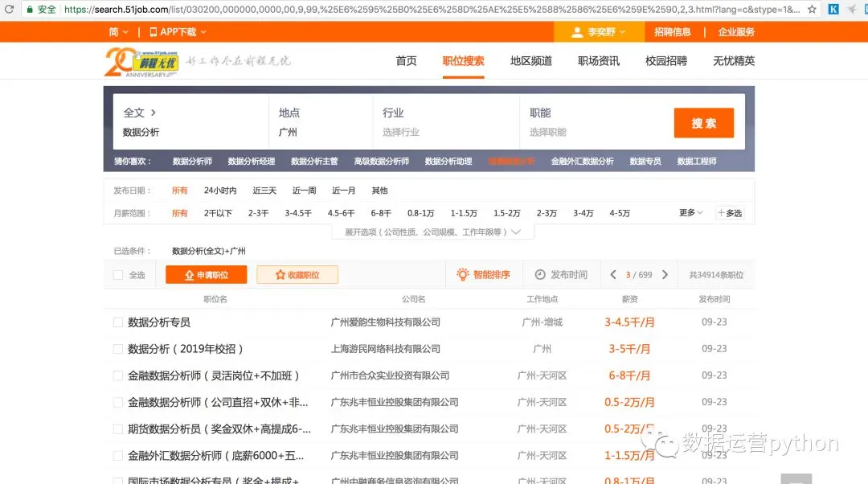Click suggested keyword 数据工程师

coord(697,161)
